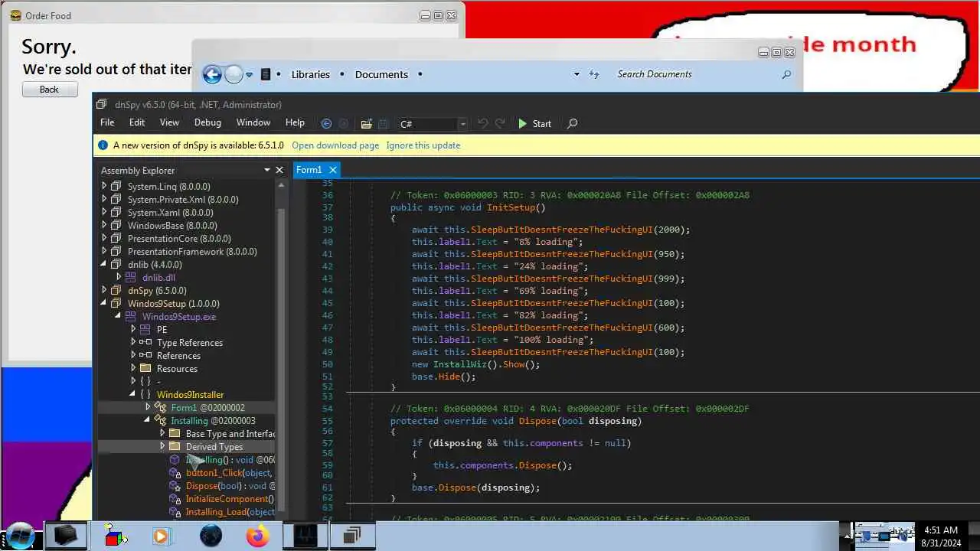Click Documents in explorer breadcrumb
The image size is (980, 551).
pos(381,74)
